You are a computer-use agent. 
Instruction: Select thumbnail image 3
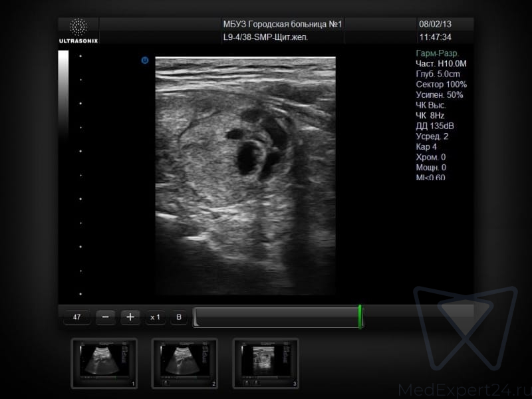pyautogui.click(x=266, y=363)
